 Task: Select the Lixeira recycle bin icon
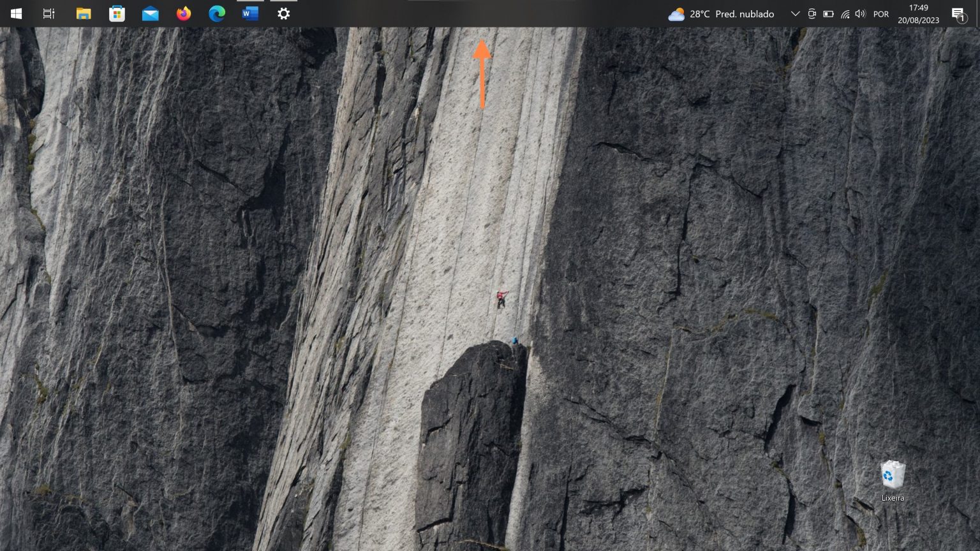[x=893, y=480]
